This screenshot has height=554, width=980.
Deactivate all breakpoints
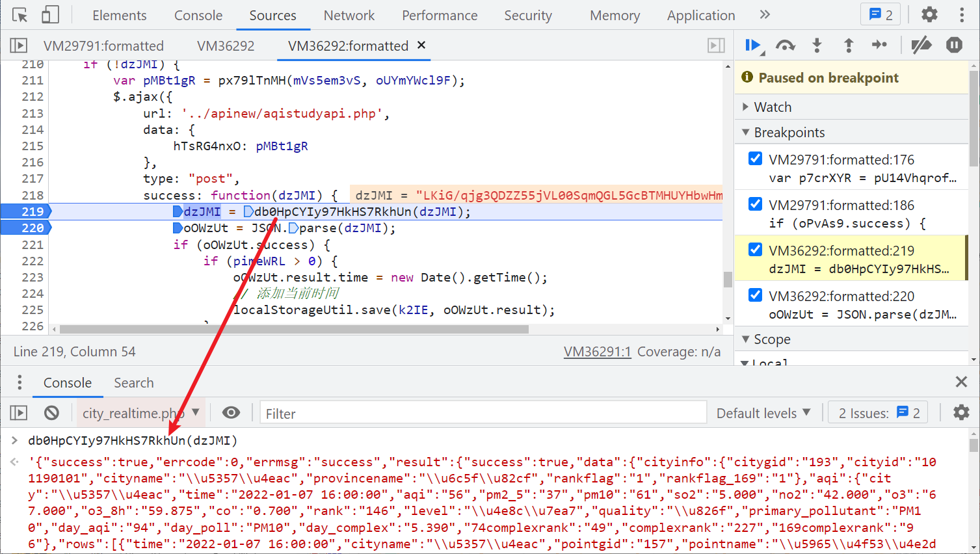click(921, 45)
